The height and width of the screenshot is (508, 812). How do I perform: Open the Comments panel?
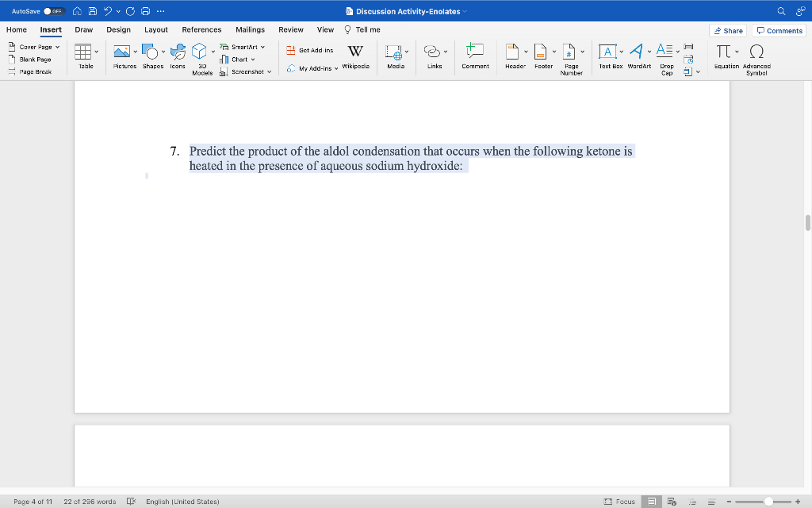tap(779, 29)
